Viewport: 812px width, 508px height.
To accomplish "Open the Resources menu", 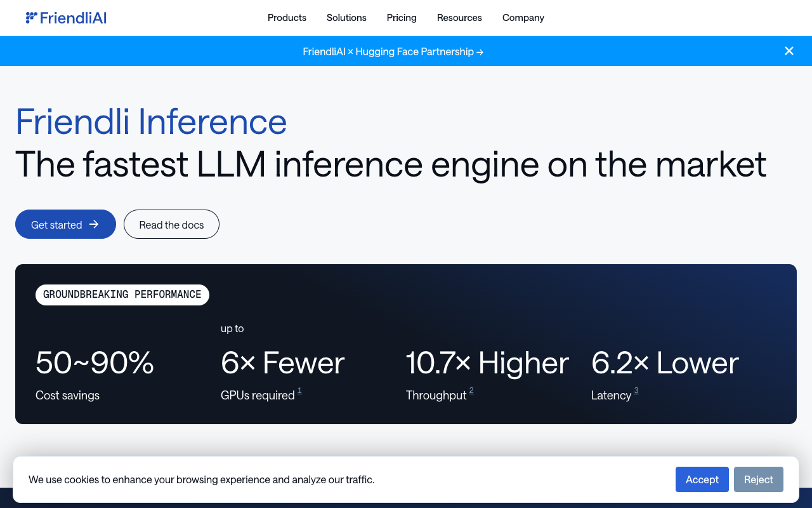I will click(459, 18).
